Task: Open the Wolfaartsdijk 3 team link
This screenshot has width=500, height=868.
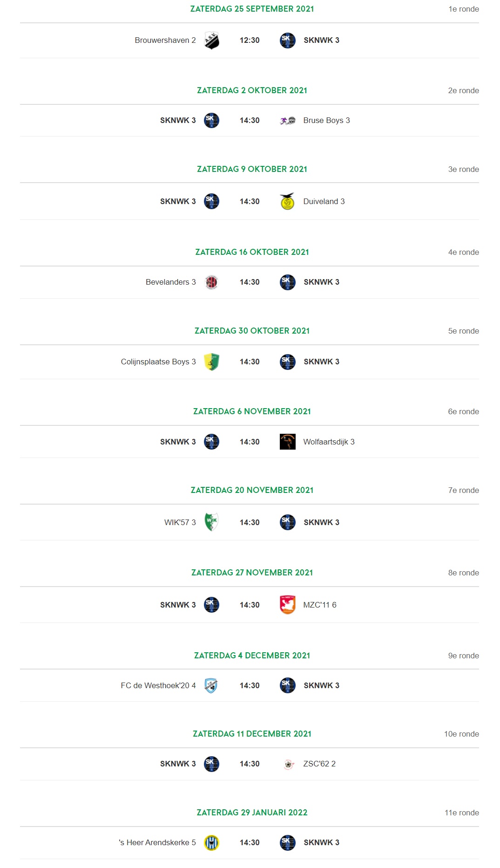Action: point(329,442)
